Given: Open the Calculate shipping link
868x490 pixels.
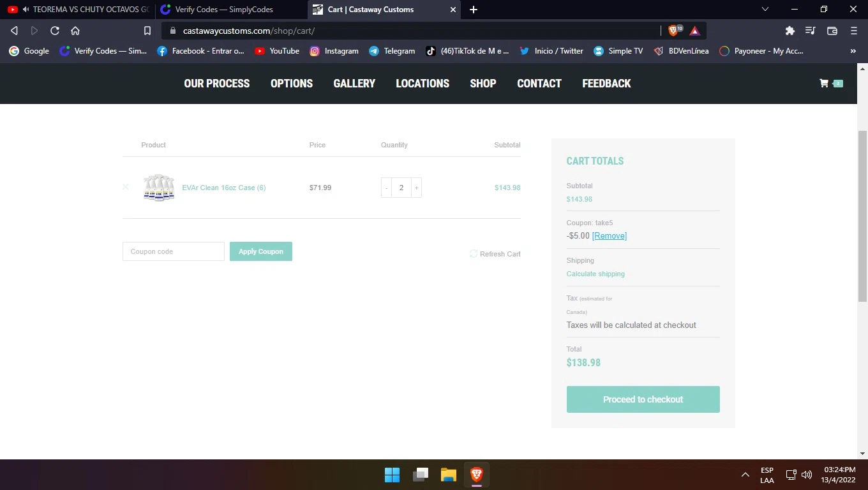Looking at the screenshot, I should [x=595, y=274].
